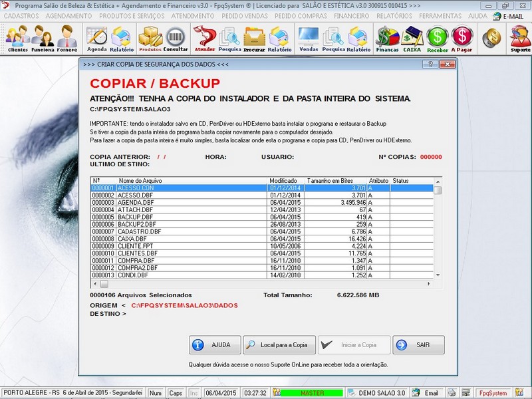Click the help question-mark button in dialog title

click(x=430, y=64)
